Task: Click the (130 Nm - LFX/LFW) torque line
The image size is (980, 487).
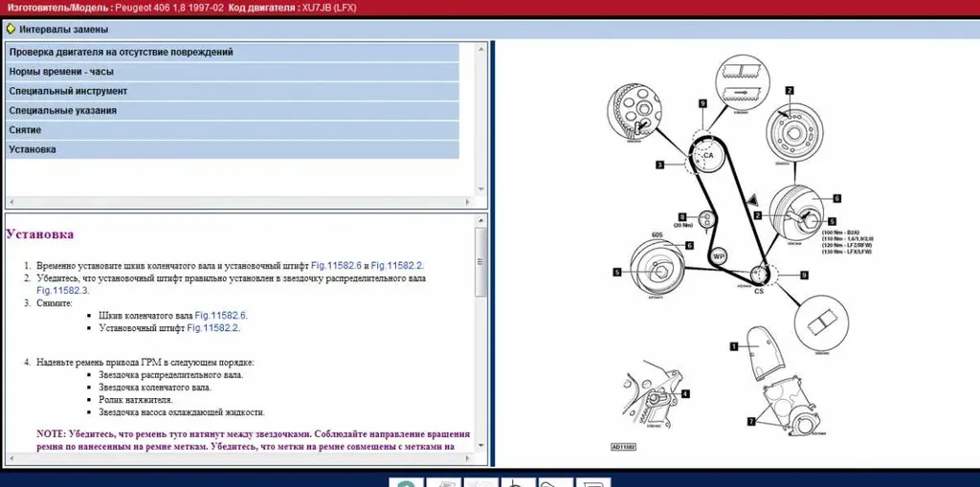Action: pyautogui.click(x=848, y=252)
